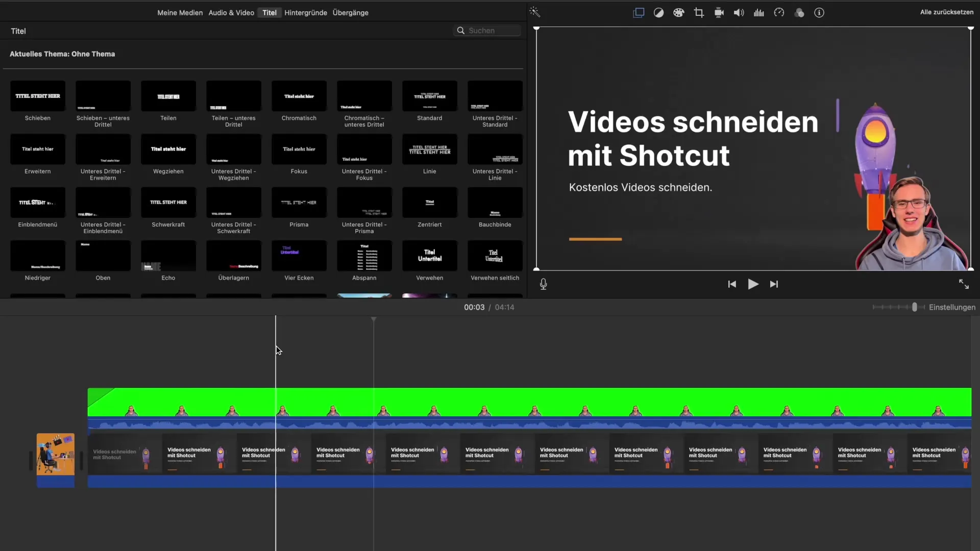Select the Vier Ecken title thumbnail
The height and width of the screenshot is (551, 980).
click(x=299, y=256)
